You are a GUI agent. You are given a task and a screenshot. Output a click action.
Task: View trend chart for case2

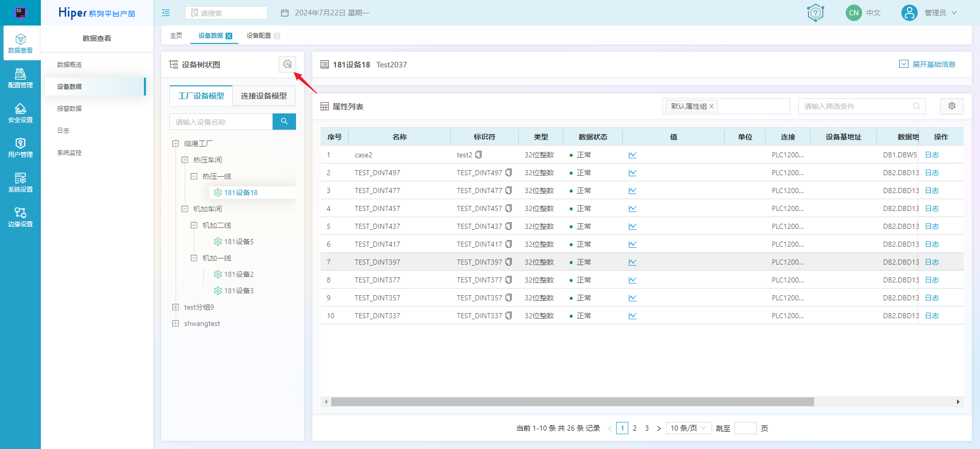coord(632,155)
